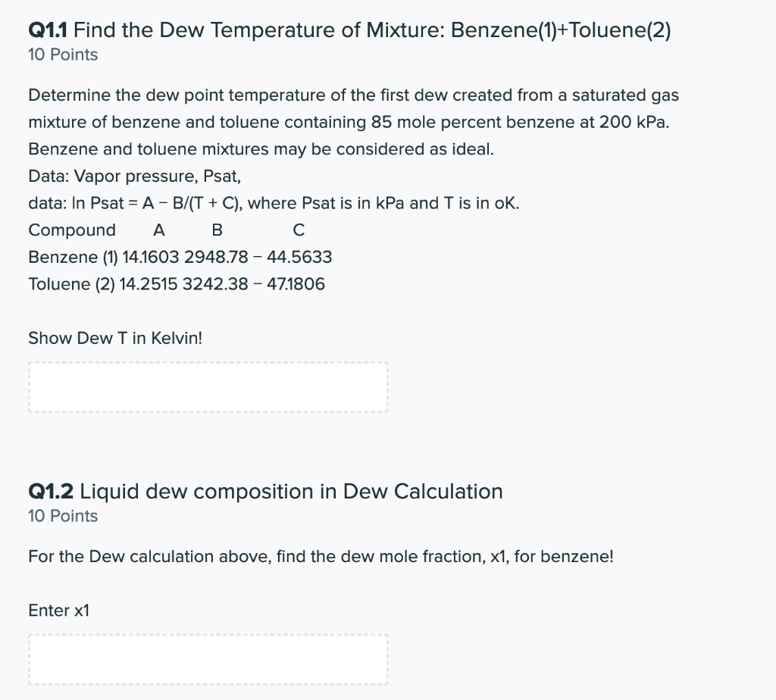Select the Q1.2 question heading

tap(264, 491)
